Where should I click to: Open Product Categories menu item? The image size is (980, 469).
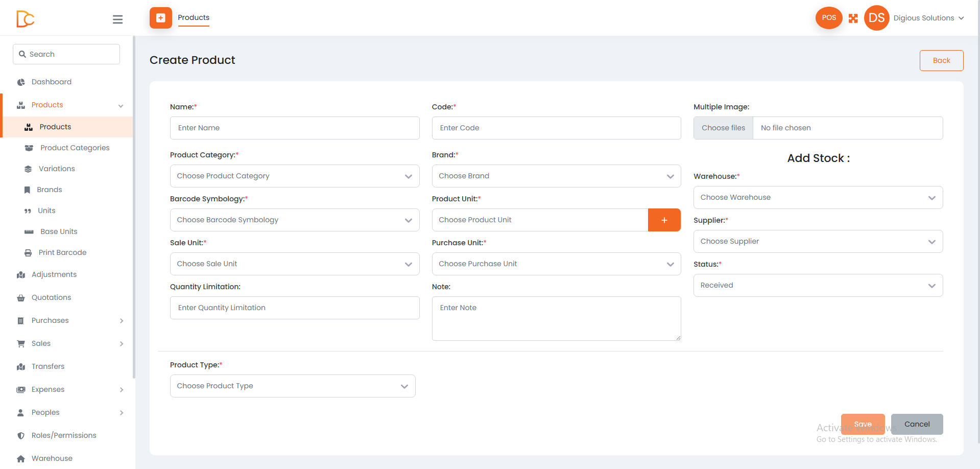pos(75,148)
